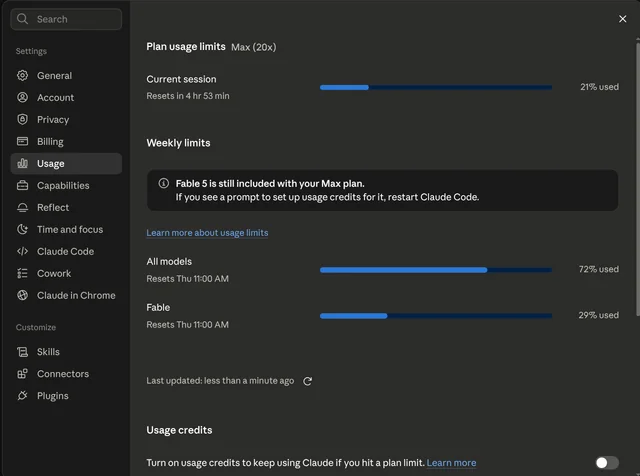Click the search magnifier icon
This screenshot has height=476, width=640.
[22, 19]
